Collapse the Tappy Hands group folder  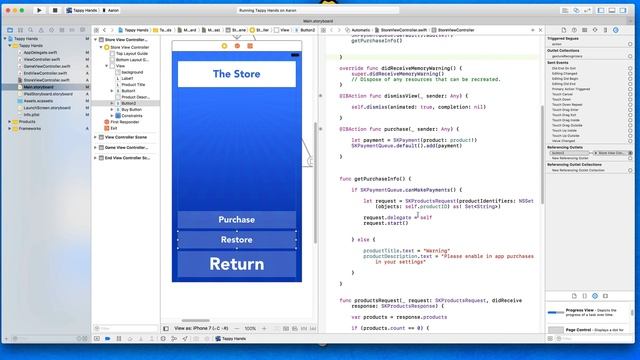[10, 45]
